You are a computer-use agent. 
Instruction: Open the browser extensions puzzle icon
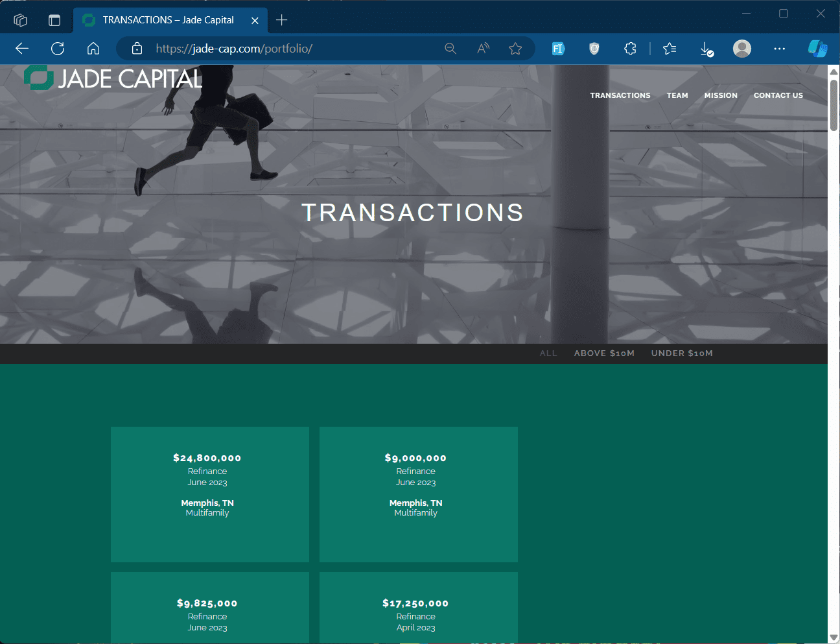630,49
